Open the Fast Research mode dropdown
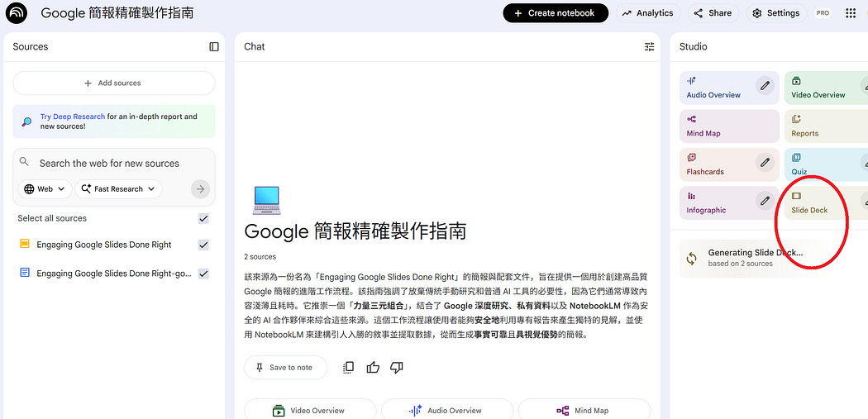The width and height of the screenshot is (868, 419). click(x=118, y=188)
